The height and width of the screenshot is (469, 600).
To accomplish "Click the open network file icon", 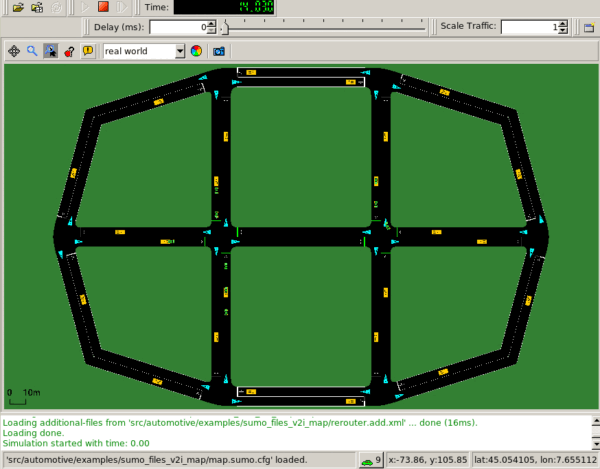I will [37, 7].
